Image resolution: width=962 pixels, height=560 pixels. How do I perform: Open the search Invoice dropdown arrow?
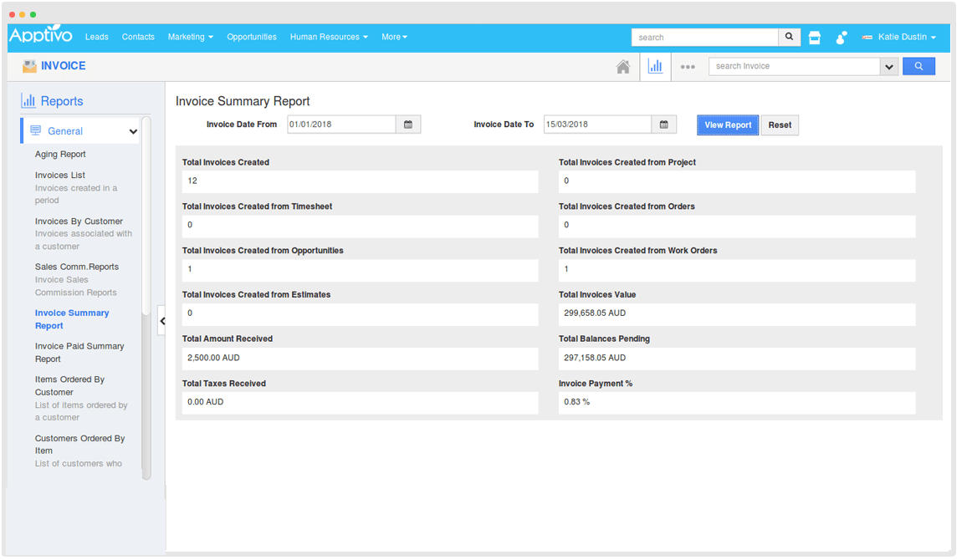tap(888, 67)
